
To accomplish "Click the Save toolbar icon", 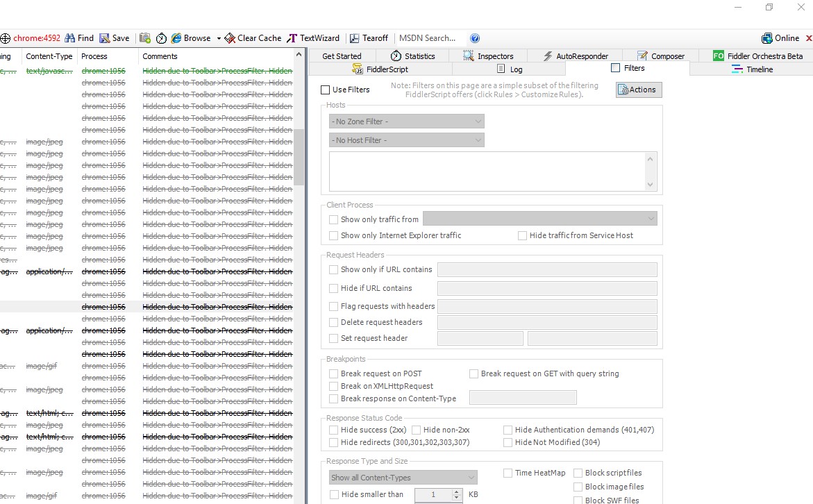I will point(105,38).
